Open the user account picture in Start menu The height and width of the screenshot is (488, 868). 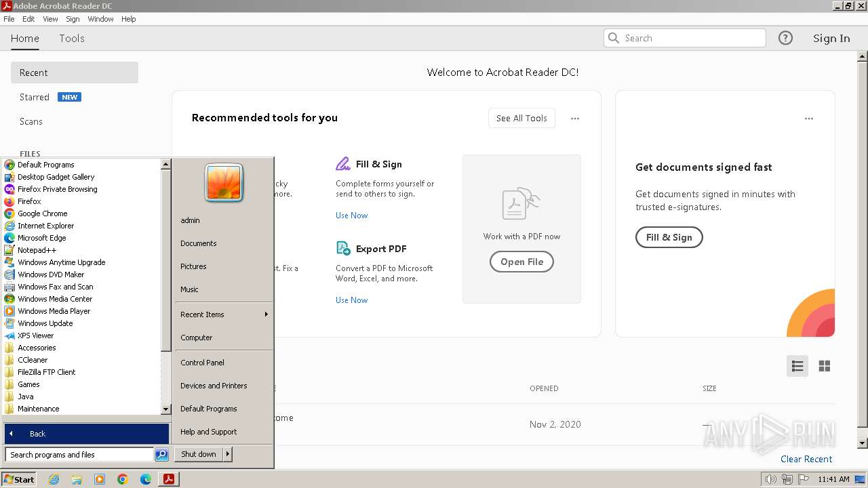coord(224,183)
